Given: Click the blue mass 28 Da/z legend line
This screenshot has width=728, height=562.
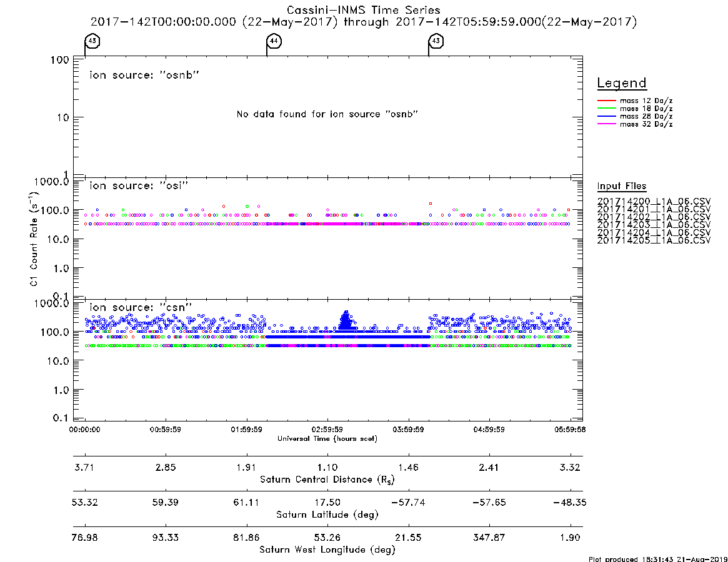Looking at the screenshot, I should 606,116.
